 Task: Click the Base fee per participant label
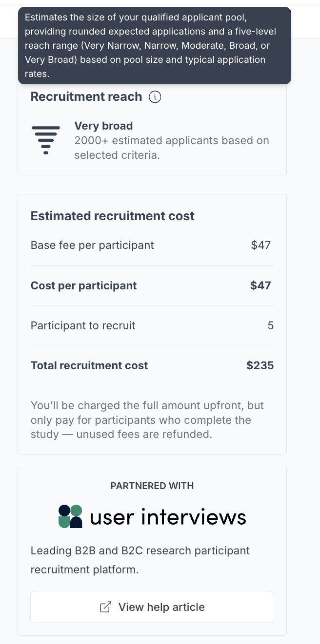(x=92, y=245)
